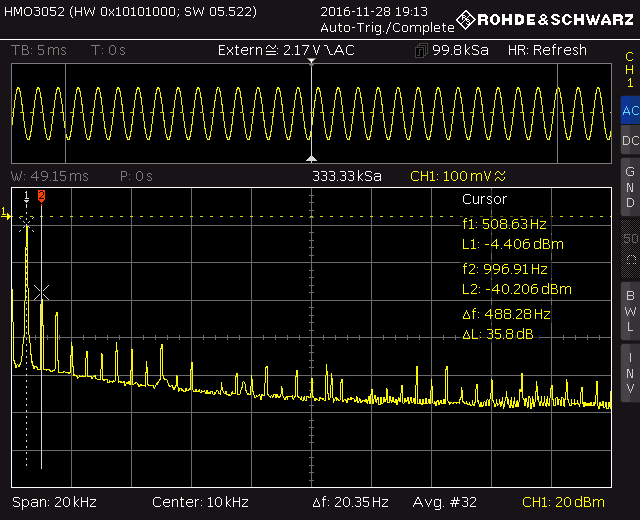Click the orange cursor 2 marker flag
Screen dimensions: 640x520
point(41,193)
